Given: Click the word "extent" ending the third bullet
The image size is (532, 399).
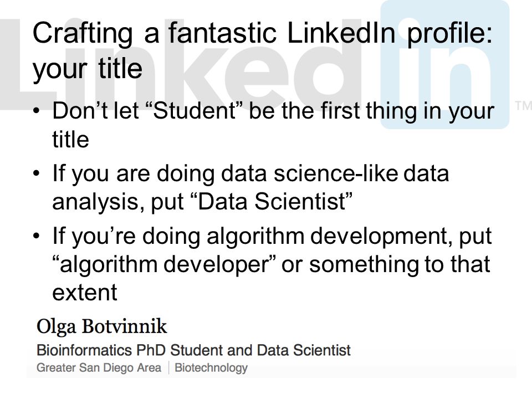Looking at the screenshot, I should [84, 293].
